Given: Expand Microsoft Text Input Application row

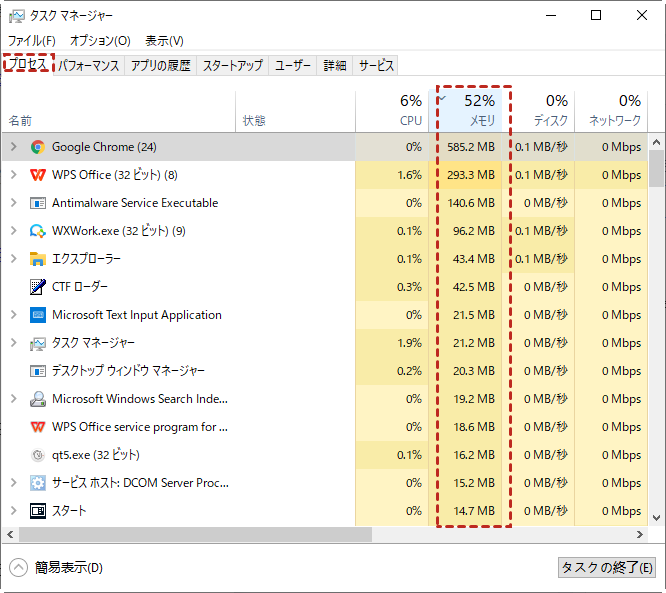Looking at the screenshot, I should [14, 315].
